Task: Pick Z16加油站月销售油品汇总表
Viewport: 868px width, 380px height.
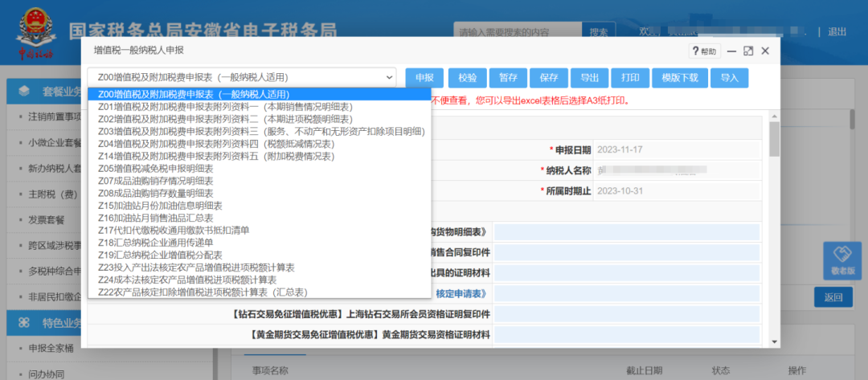Action: 259,218
